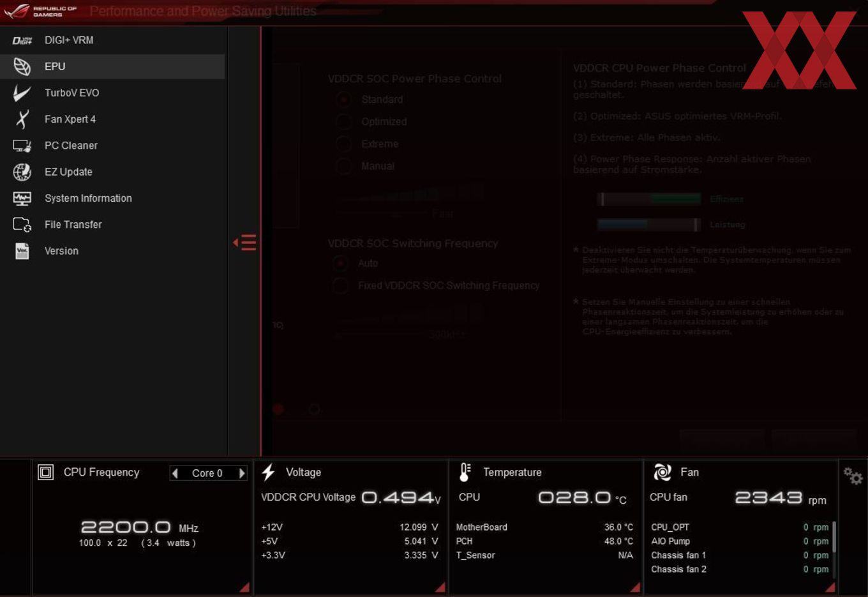The height and width of the screenshot is (597, 868).
Task: Click the 2200.0 MHz frequency readout
Action: 139,527
